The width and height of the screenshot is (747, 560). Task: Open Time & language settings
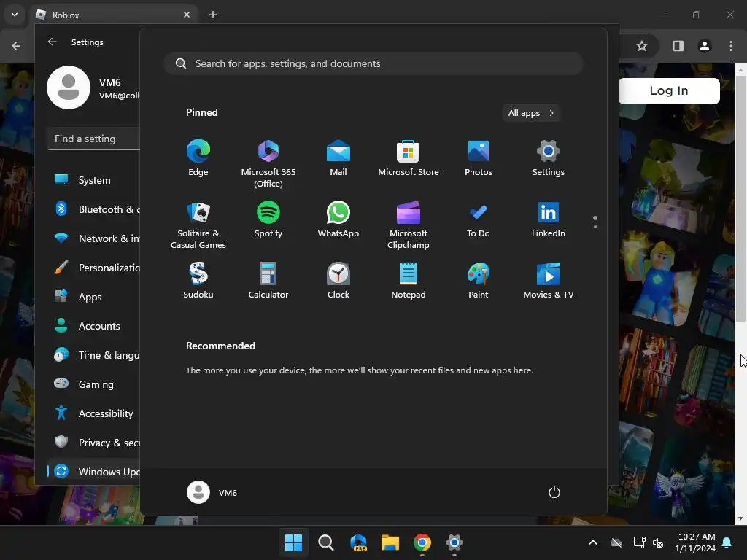pos(94,355)
